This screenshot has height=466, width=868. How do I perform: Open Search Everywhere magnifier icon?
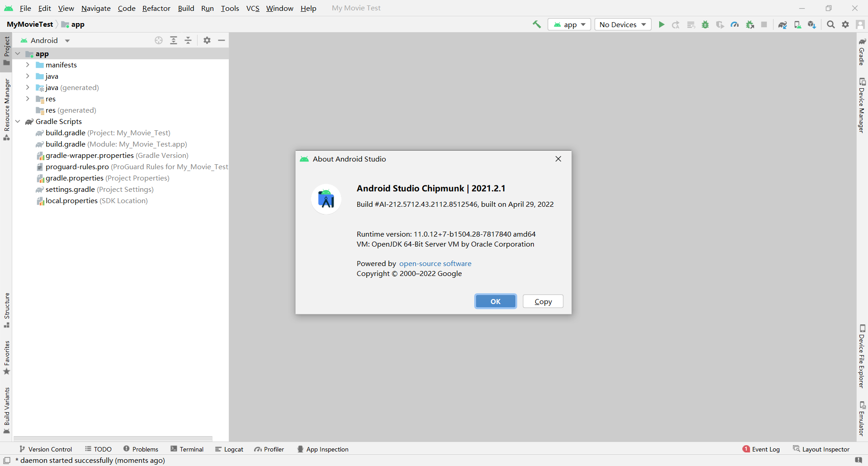[x=830, y=24]
